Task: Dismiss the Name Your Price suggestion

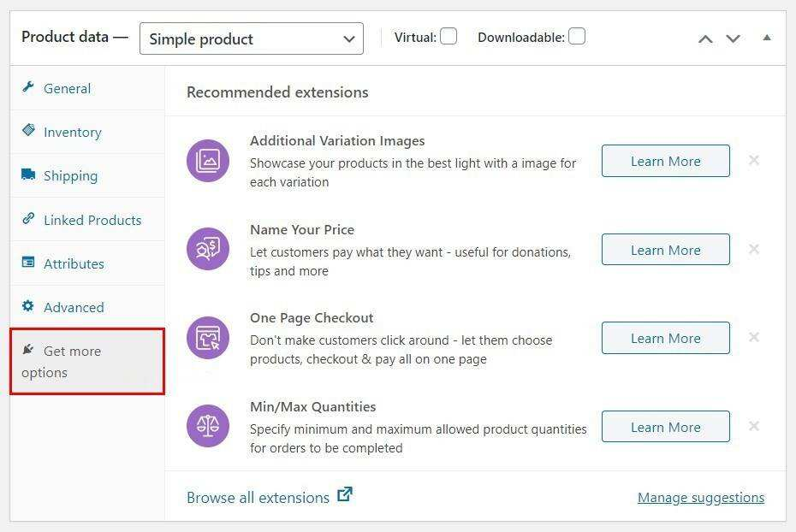Action: point(754,249)
